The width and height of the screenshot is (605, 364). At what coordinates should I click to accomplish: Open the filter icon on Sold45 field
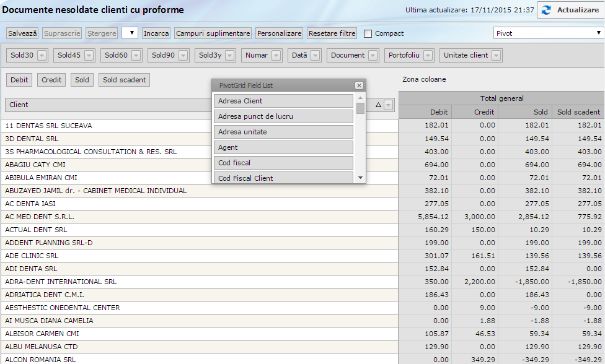(x=89, y=56)
